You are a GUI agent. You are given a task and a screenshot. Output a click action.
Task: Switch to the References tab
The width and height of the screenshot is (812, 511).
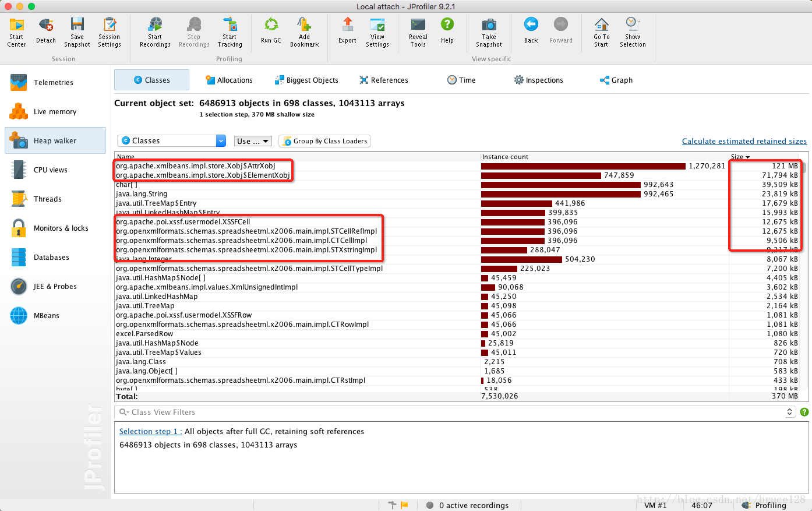pos(384,80)
